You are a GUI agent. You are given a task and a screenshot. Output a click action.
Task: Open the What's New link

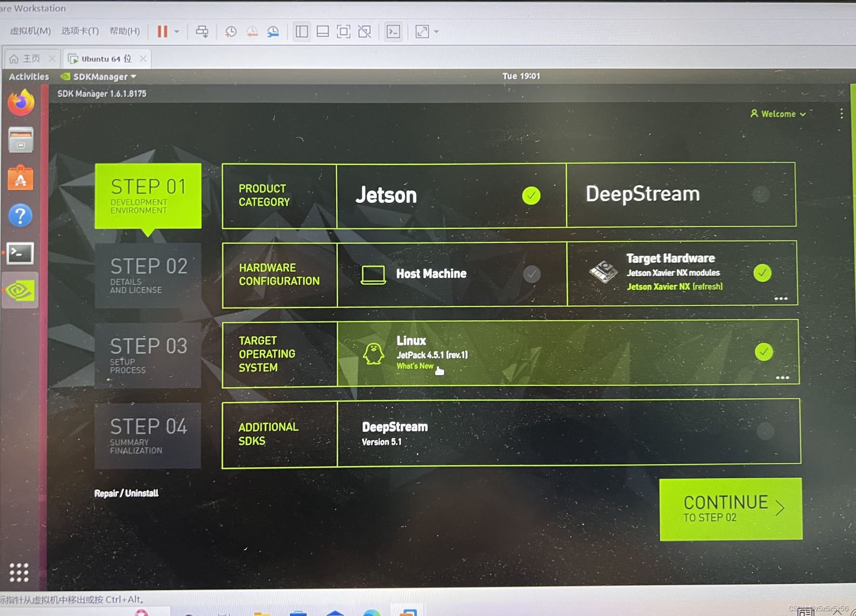(415, 366)
